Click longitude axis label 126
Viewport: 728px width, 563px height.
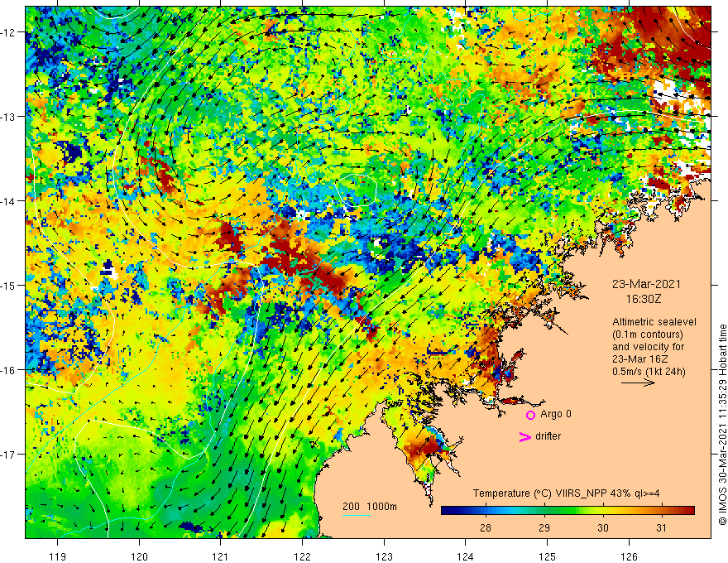pos(629,556)
